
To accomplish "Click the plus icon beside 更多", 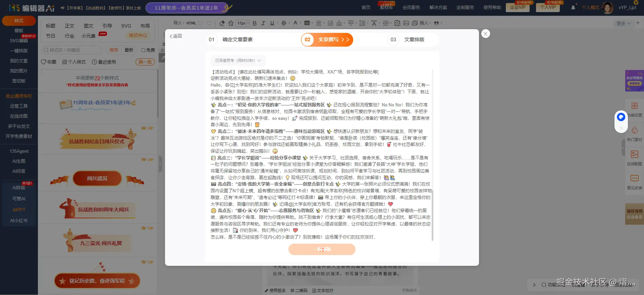I will [x=638, y=23].
